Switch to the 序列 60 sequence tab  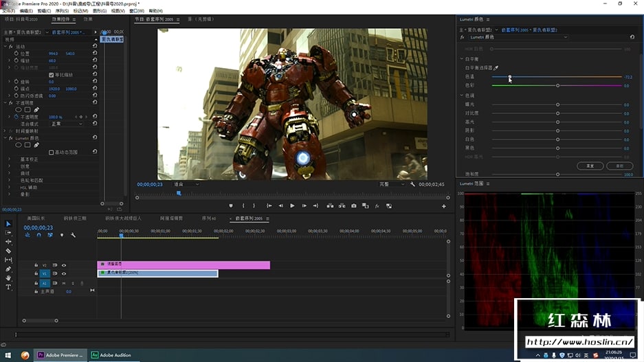coord(209,218)
